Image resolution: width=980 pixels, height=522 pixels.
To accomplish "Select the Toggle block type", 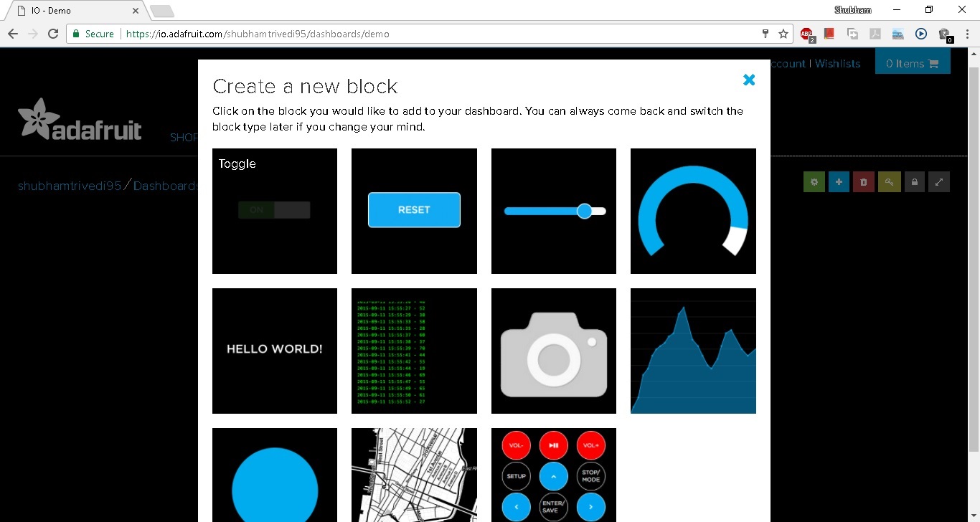I will (275, 211).
